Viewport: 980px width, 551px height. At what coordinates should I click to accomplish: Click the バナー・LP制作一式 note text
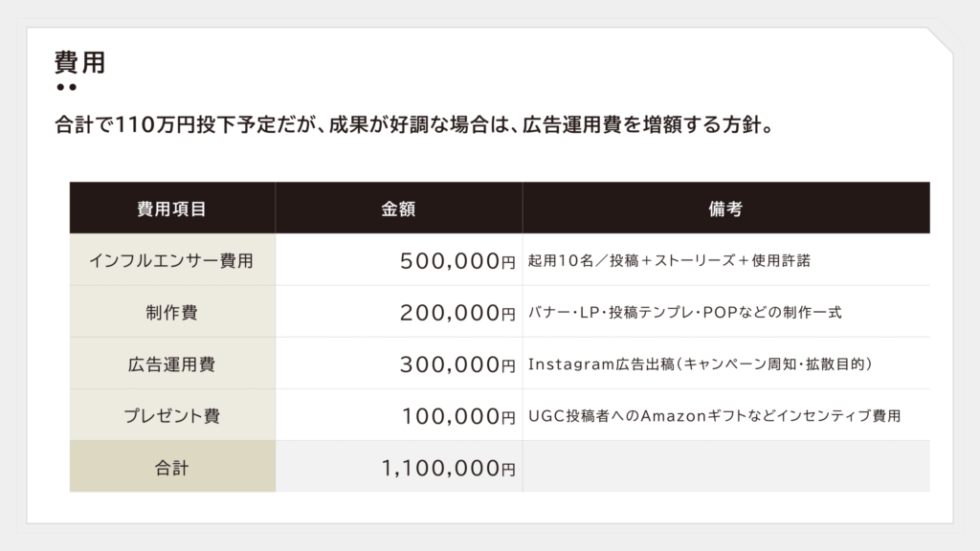coord(685,312)
